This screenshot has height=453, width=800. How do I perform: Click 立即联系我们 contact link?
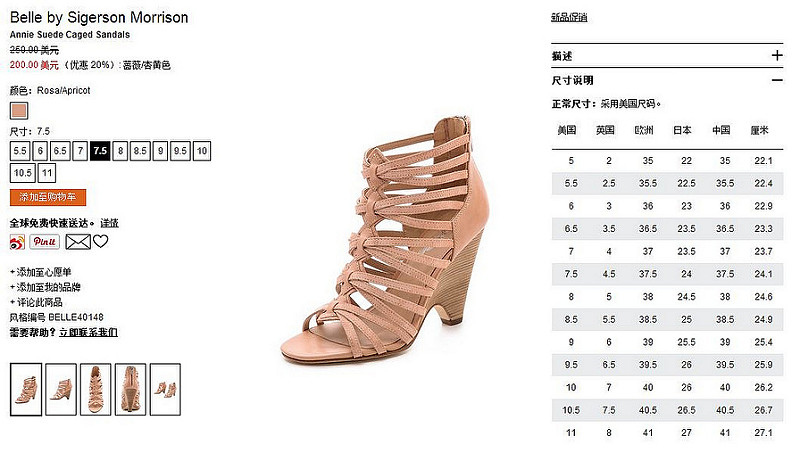tap(88, 333)
